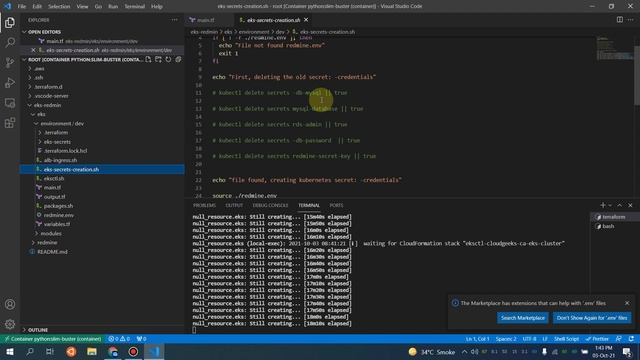Collapse the eks-redmin folder
This screenshot has height=360, width=640.
pos(47,105)
